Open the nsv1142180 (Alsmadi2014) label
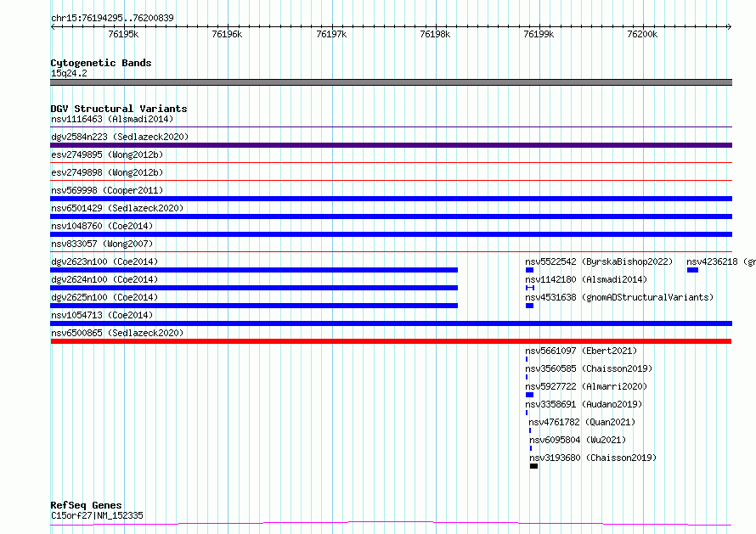The height and width of the screenshot is (534, 756). coord(586,279)
